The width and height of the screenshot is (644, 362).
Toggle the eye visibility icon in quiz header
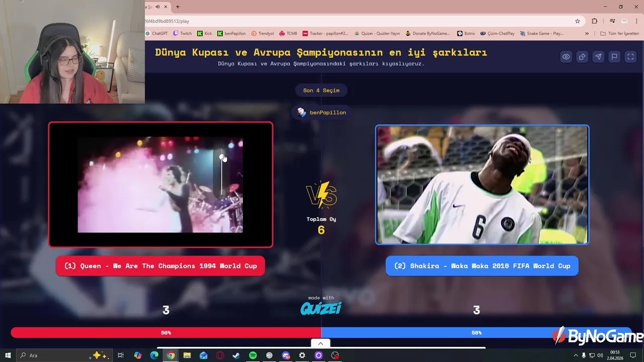[x=566, y=57]
